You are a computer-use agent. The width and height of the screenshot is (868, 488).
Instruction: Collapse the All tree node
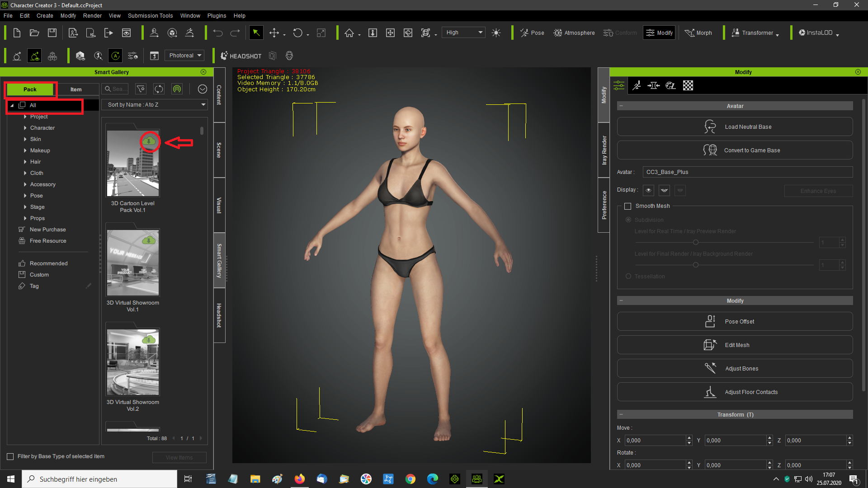pos(12,105)
